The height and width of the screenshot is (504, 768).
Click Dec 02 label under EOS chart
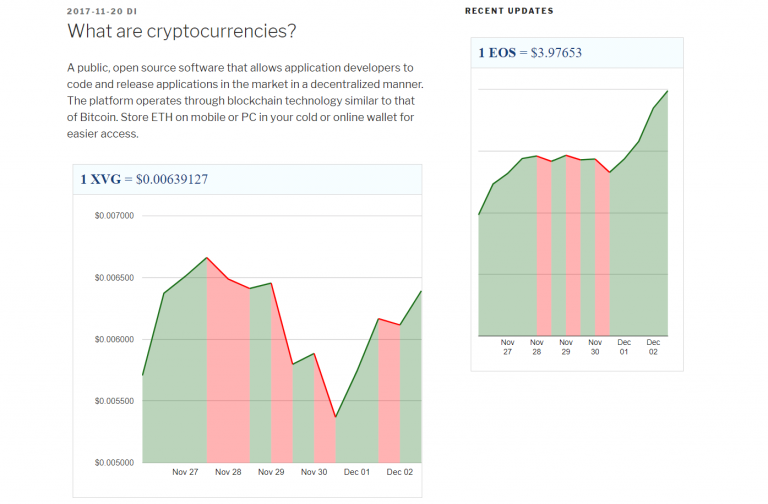pos(653,347)
